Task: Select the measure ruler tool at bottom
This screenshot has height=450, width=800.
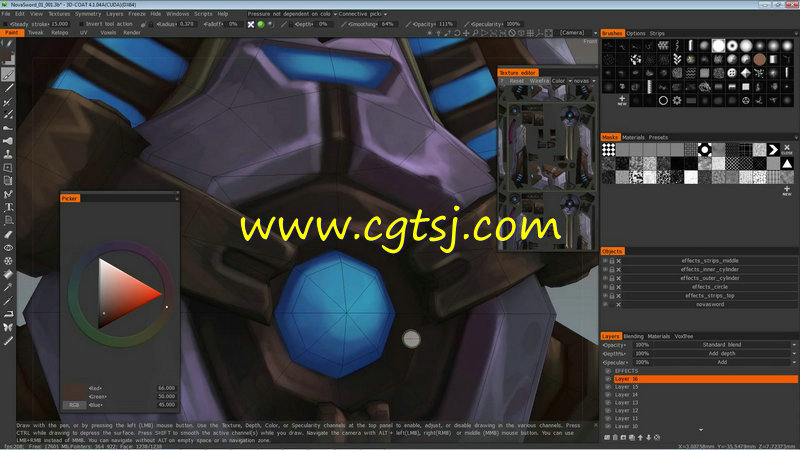Action: pyautogui.click(x=8, y=341)
